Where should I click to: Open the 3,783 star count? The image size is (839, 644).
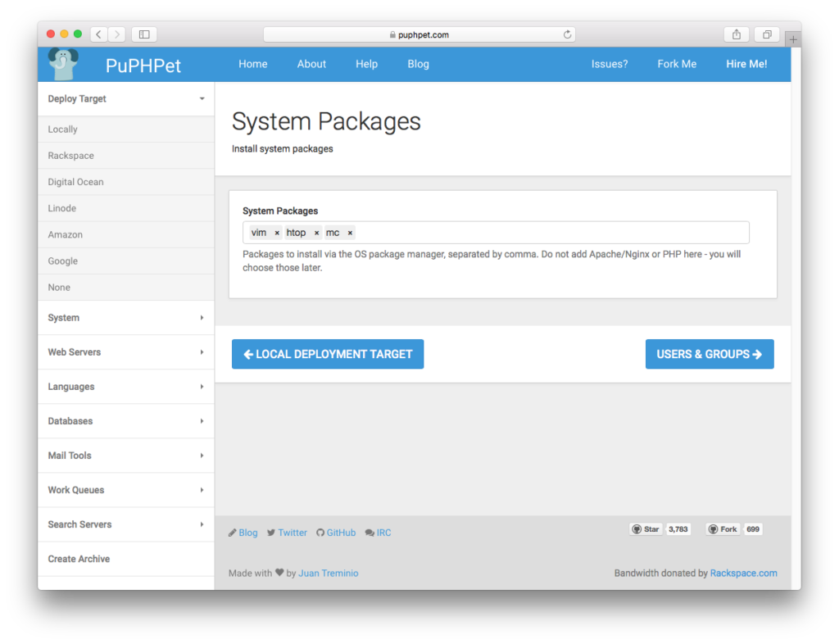click(678, 529)
